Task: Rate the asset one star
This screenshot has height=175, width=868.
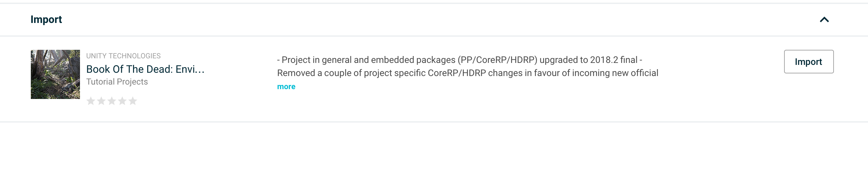Action: pos(91,101)
